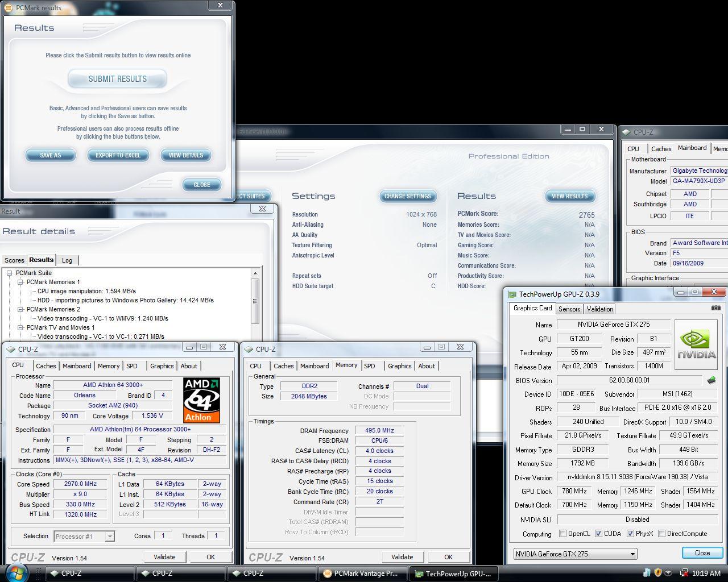Open About tab in CPU-Z Memory window
Screen dimensions: 728x582
coord(427,366)
